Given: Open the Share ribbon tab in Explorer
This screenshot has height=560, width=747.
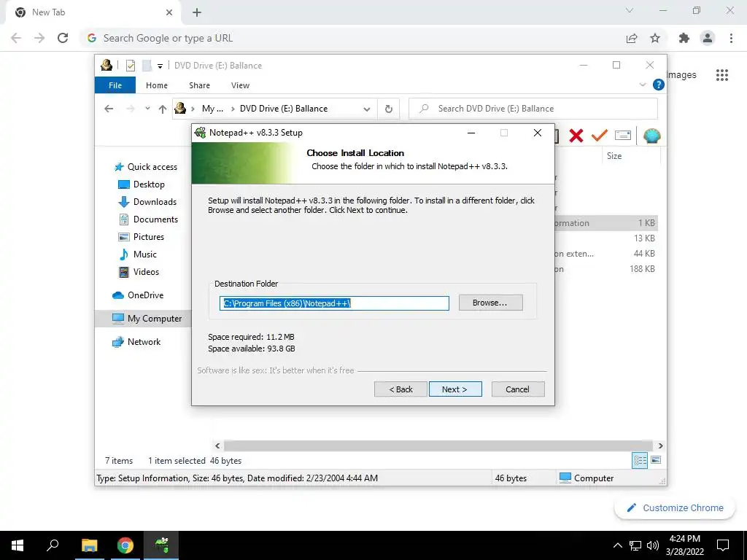Looking at the screenshot, I should point(199,85).
